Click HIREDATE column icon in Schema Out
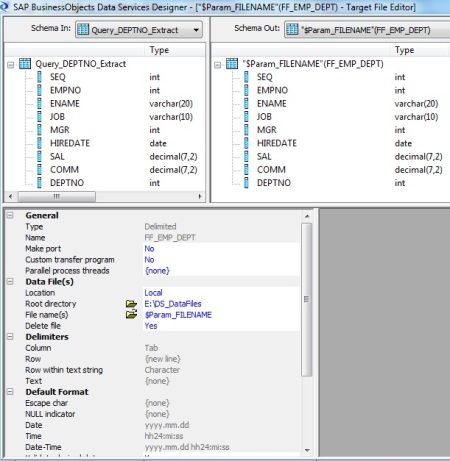450x461 pixels. tap(246, 143)
